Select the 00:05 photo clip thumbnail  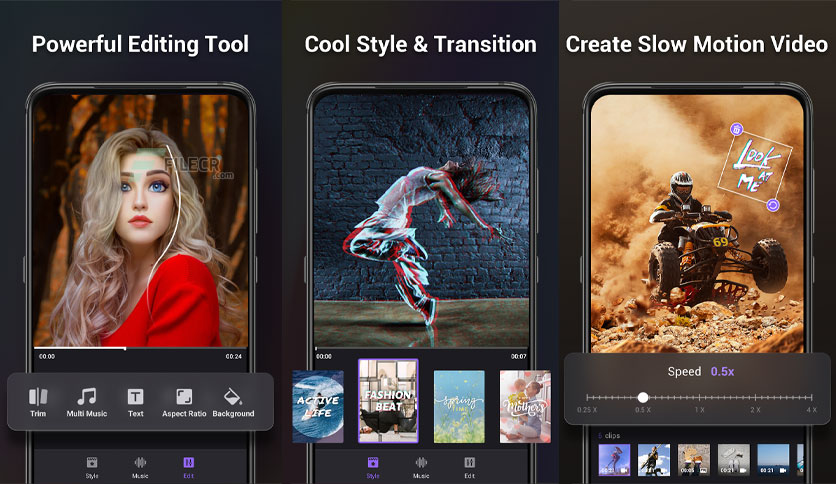pos(694,459)
